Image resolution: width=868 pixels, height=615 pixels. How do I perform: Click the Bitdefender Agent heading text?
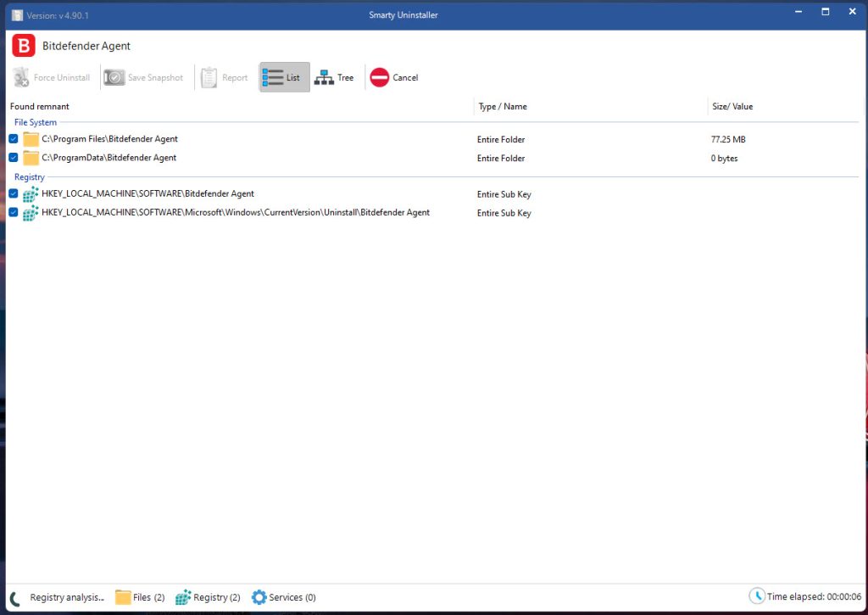(86, 46)
